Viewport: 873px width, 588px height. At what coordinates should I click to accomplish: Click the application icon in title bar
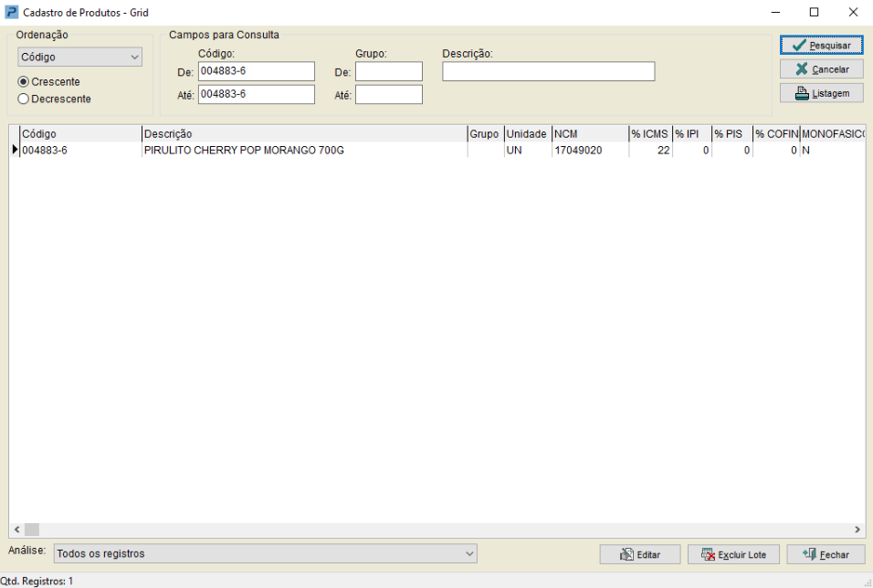click(11, 12)
